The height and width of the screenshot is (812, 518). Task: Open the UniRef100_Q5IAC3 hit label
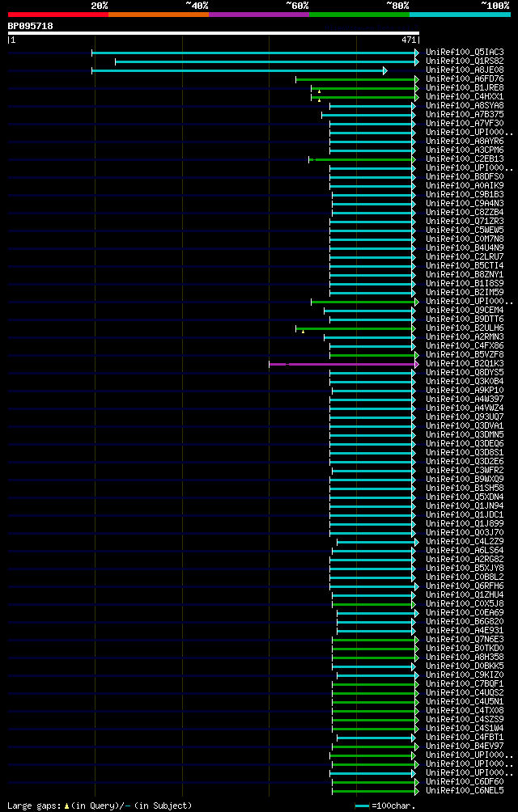465,53
